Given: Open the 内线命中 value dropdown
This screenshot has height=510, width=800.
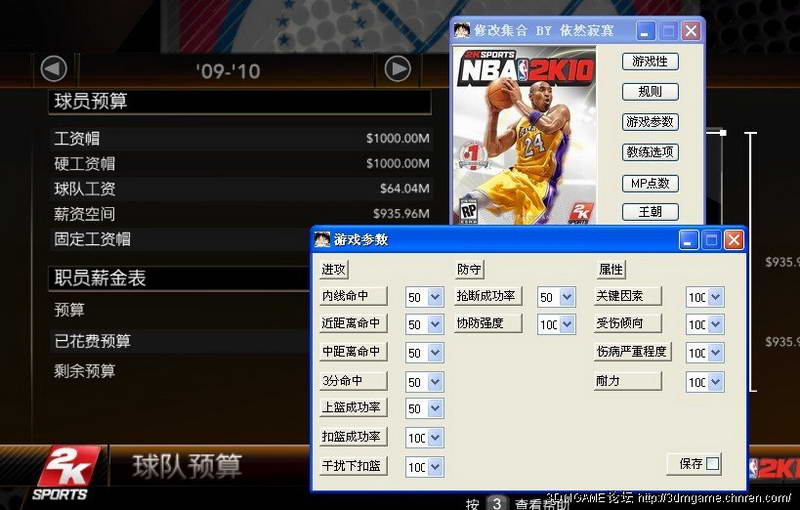Looking at the screenshot, I should pos(435,297).
